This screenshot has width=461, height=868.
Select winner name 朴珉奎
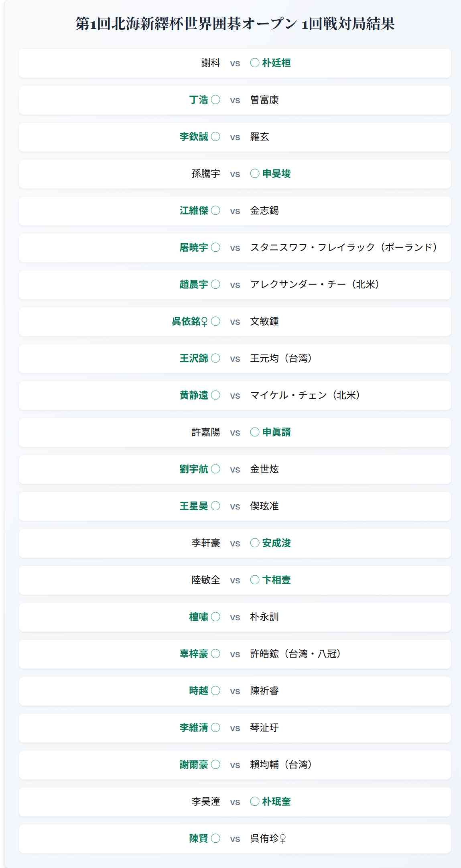coord(276,801)
